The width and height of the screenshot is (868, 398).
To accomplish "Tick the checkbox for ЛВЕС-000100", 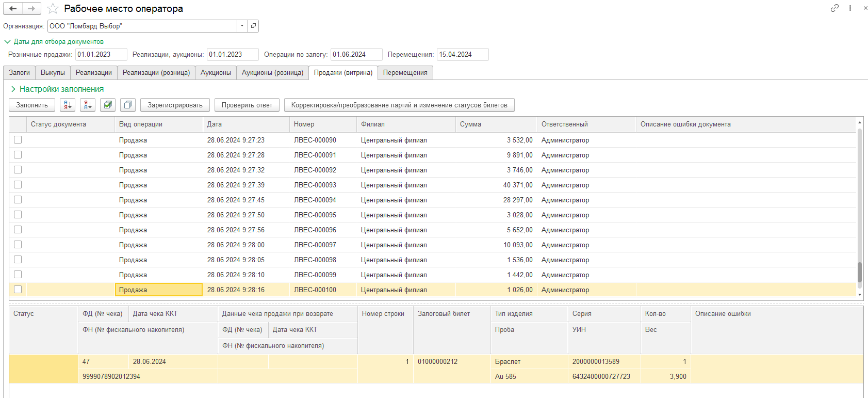I will (x=18, y=290).
